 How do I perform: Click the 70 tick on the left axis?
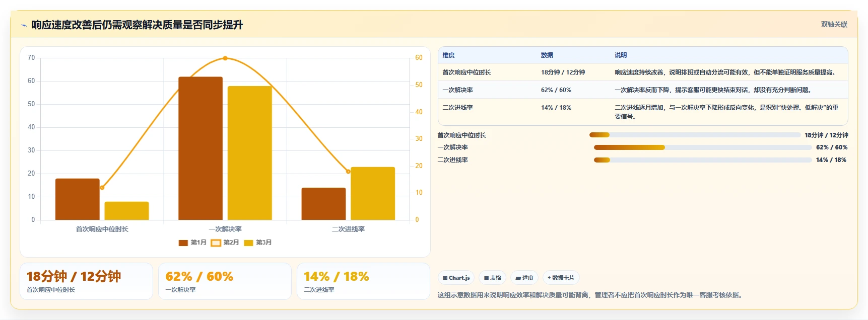(x=31, y=58)
